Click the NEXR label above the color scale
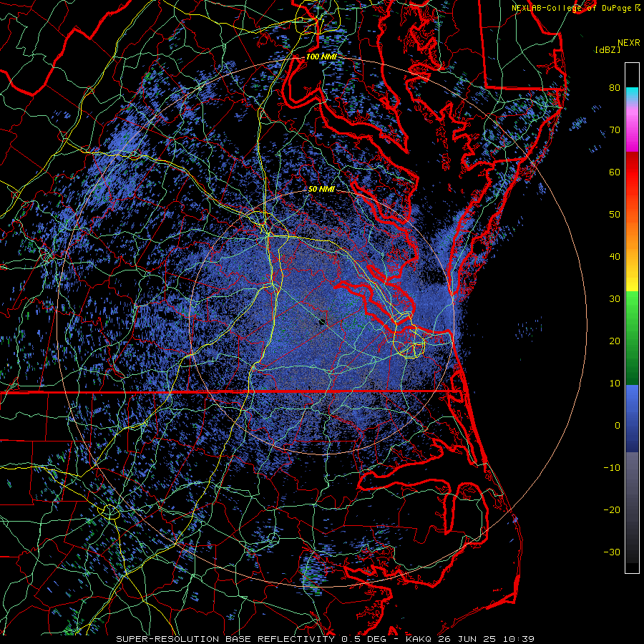This screenshot has width=644, height=644. pos(628,43)
